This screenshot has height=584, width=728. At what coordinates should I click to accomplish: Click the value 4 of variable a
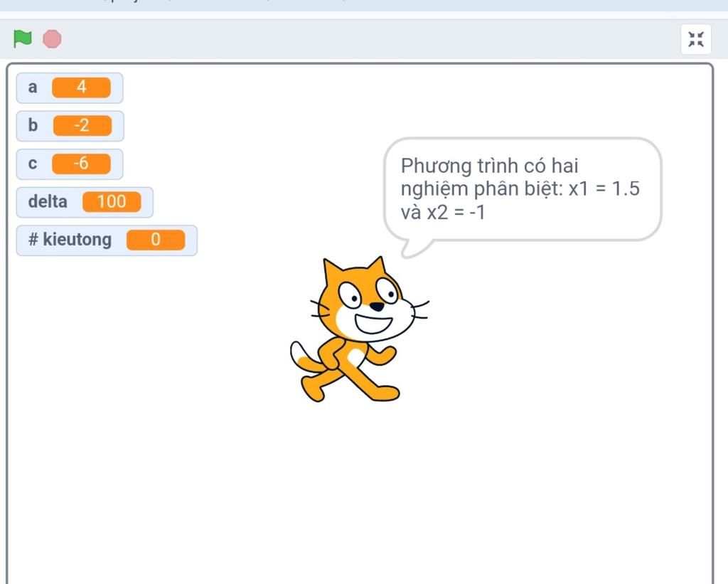tap(81, 87)
